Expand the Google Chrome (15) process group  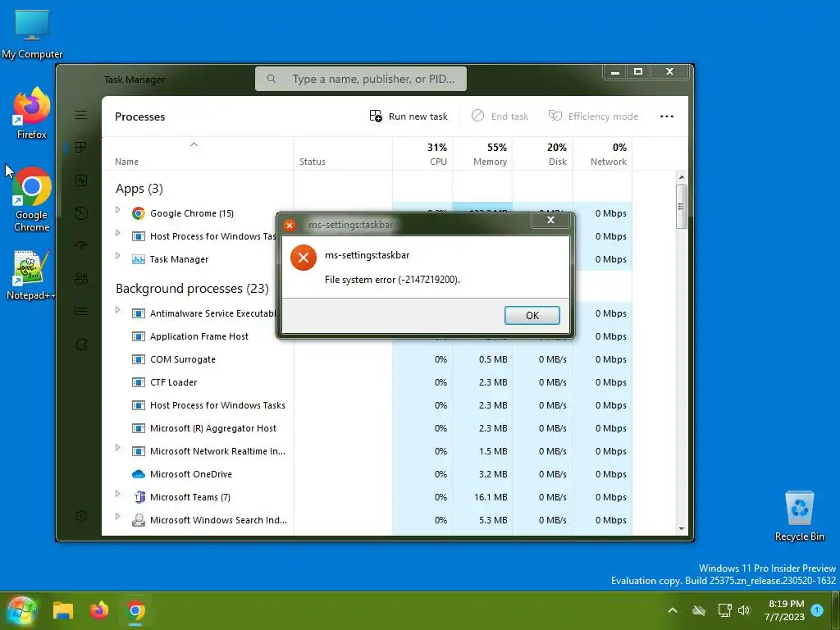[118, 211]
